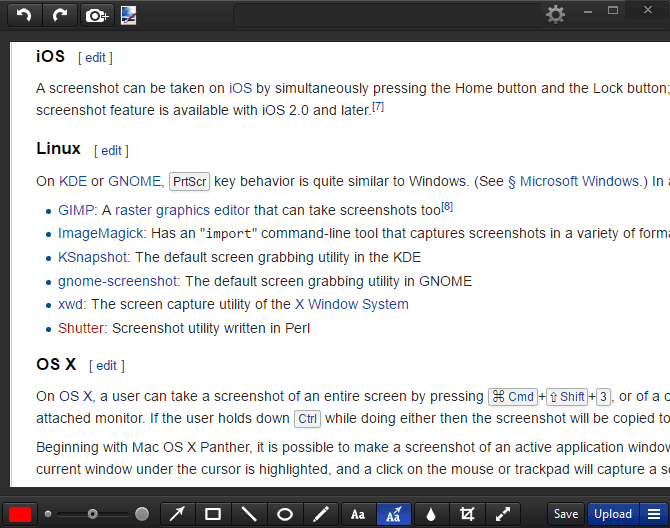670x528 pixels.
Task: Open the GNOME link
Action: point(134,182)
